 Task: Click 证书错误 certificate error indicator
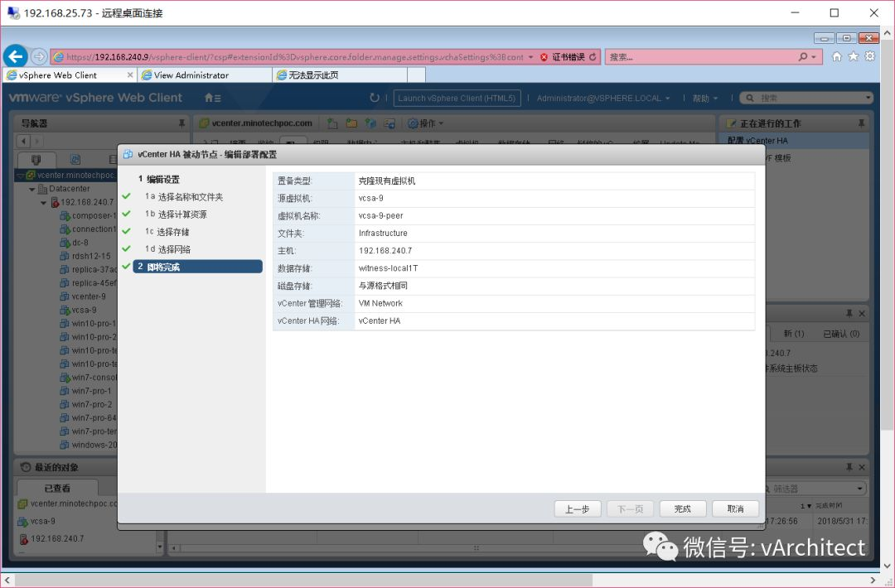point(563,57)
